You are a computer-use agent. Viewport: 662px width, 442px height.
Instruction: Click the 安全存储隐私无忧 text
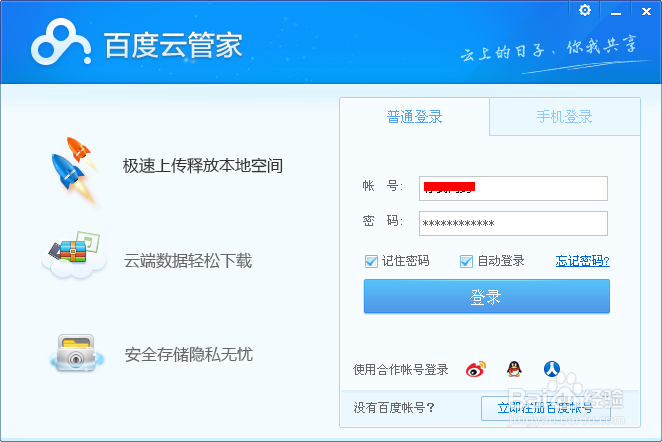click(x=189, y=354)
